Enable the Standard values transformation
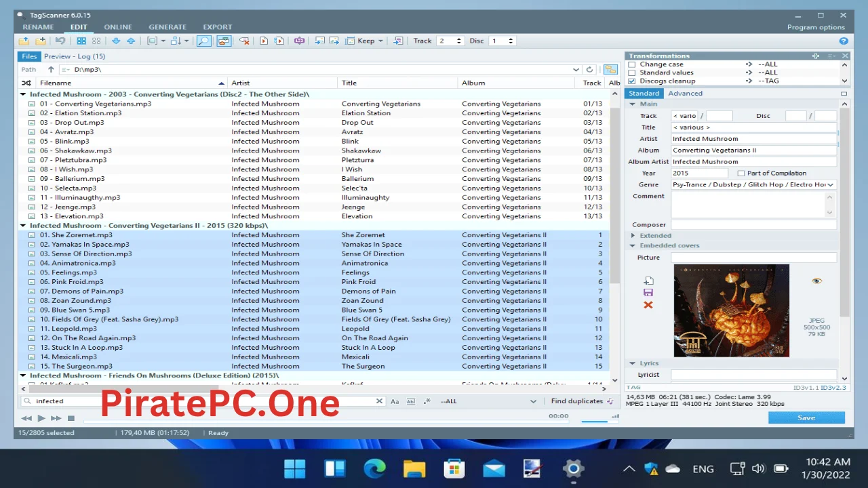The height and width of the screenshot is (488, 868). coord(632,73)
